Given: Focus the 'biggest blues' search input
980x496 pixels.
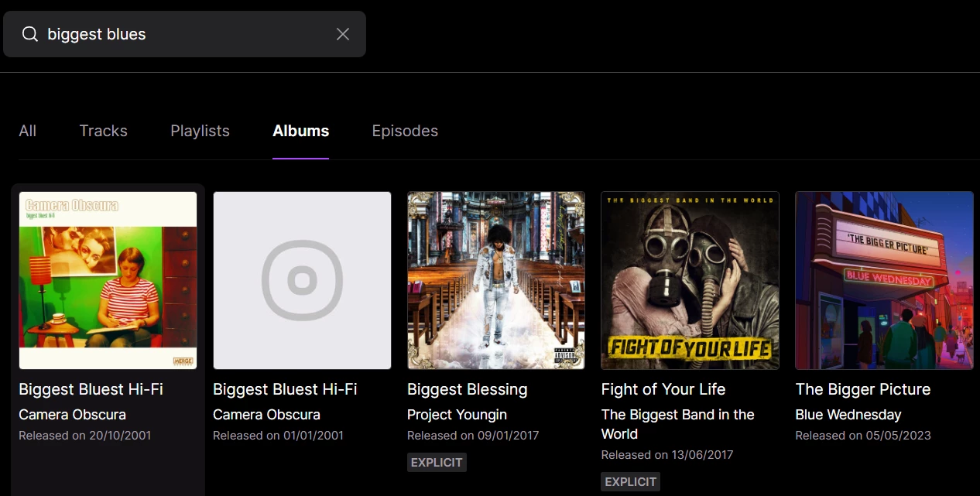Looking at the screenshot, I should point(186,34).
